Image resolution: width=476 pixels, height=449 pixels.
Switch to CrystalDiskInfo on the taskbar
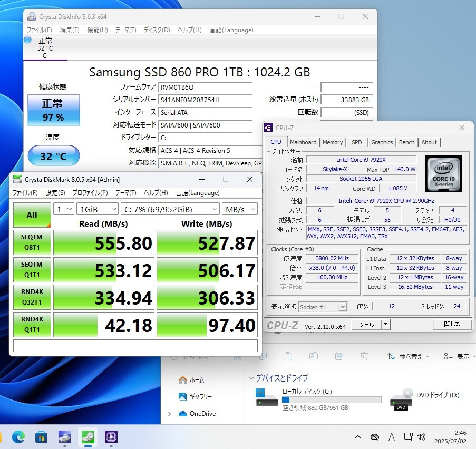[x=65, y=437]
